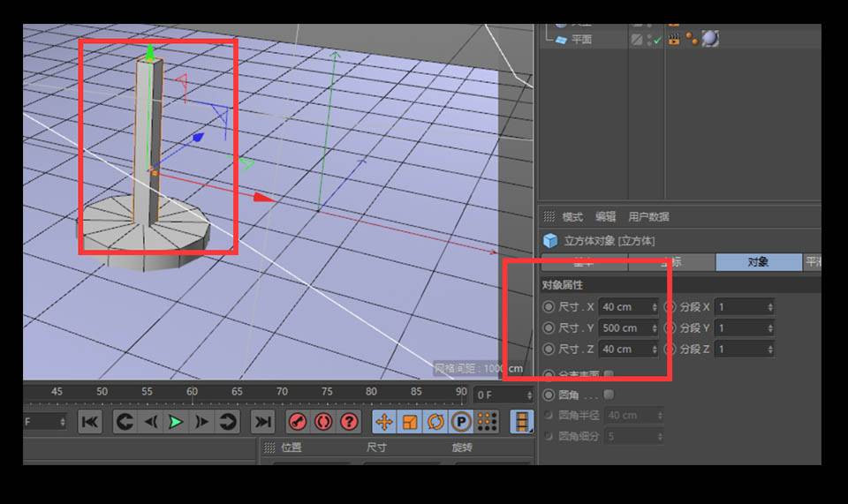
Task: Click frame 90 on the timeline ruler
Action: click(461, 392)
